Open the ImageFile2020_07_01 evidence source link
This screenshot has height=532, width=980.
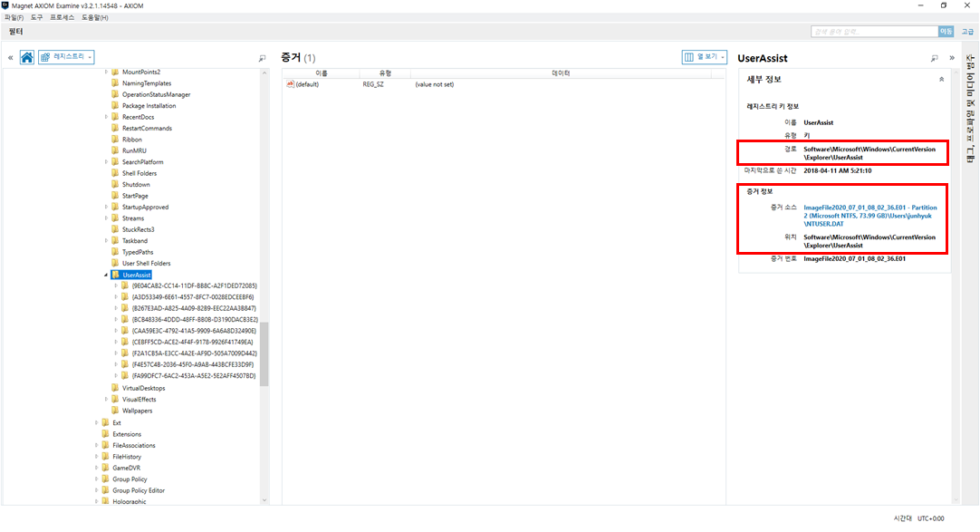click(x=870, y=216)
